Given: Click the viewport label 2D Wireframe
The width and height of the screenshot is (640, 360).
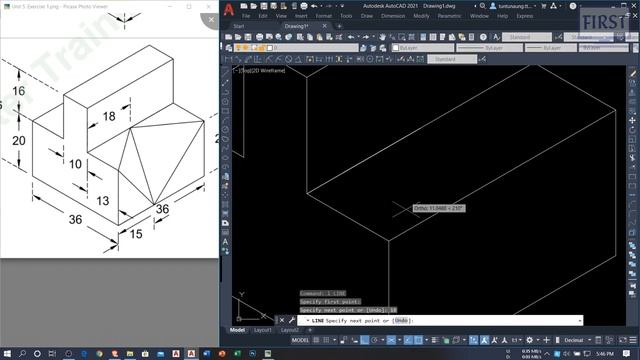Looking at the screenshot, I should (x=269, y=70).
